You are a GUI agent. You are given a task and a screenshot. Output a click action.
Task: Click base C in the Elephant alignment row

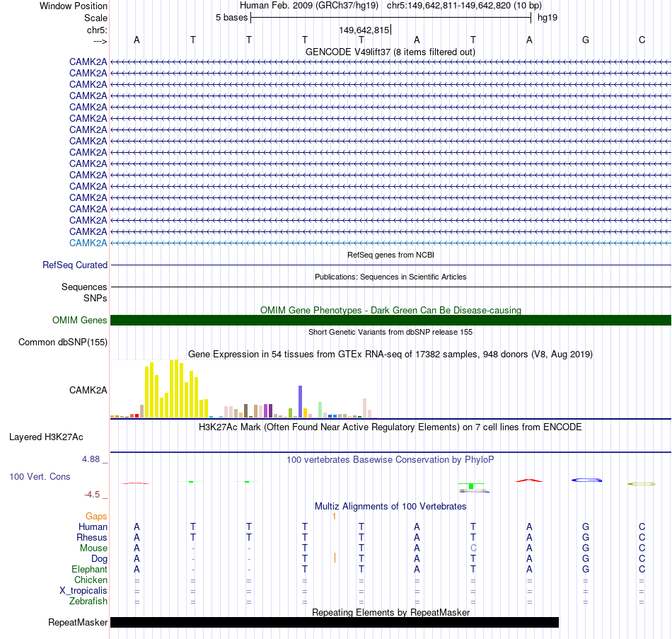tap(642, 569)
